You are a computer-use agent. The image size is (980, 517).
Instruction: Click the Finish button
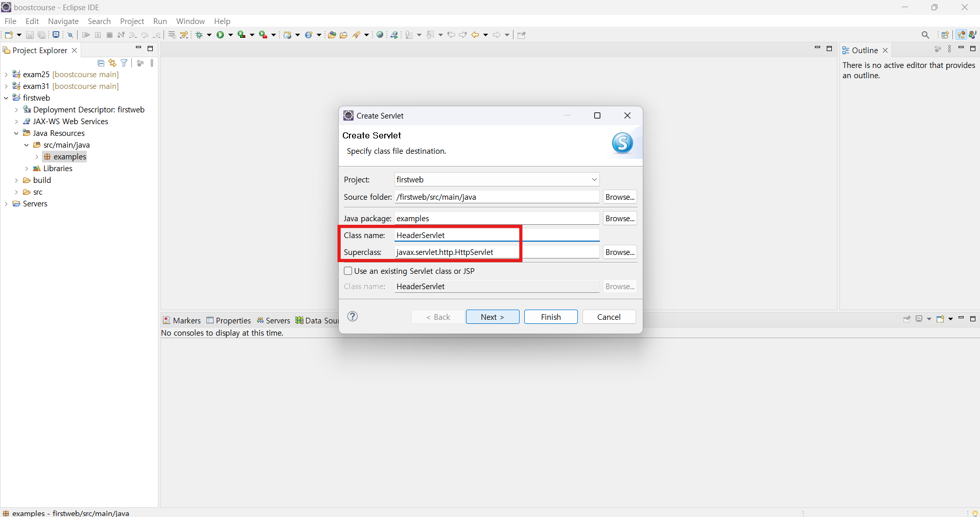click(551, 317)
